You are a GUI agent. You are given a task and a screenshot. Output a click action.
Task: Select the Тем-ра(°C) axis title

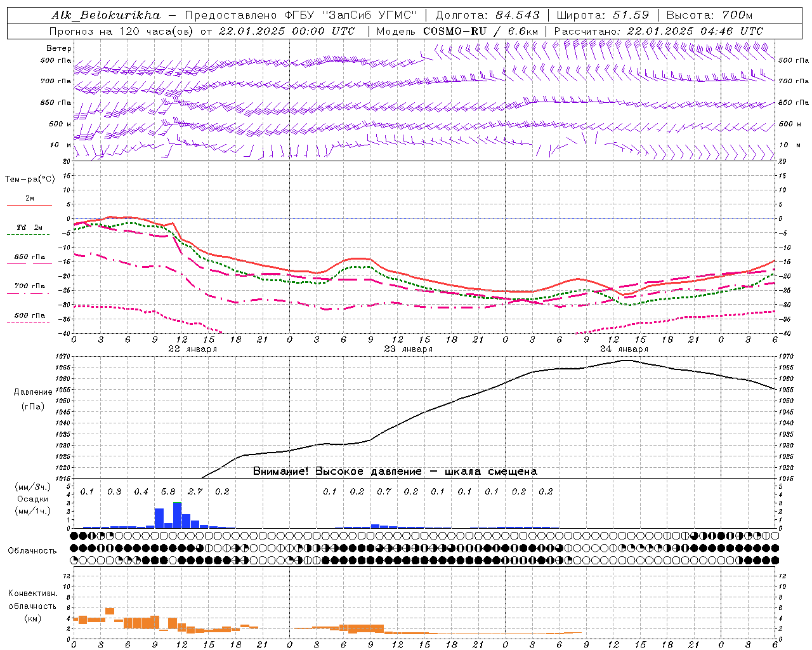[30, 180]
